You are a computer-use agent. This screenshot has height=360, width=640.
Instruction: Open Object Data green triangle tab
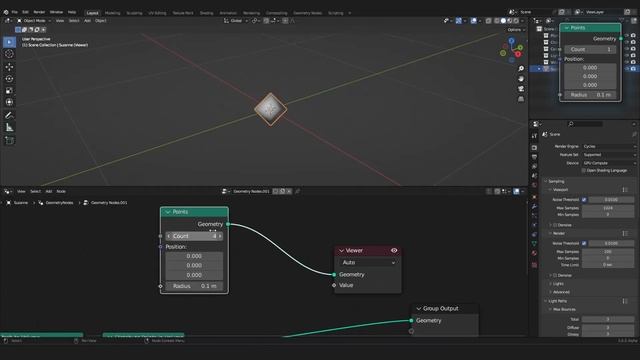(534, 243)
